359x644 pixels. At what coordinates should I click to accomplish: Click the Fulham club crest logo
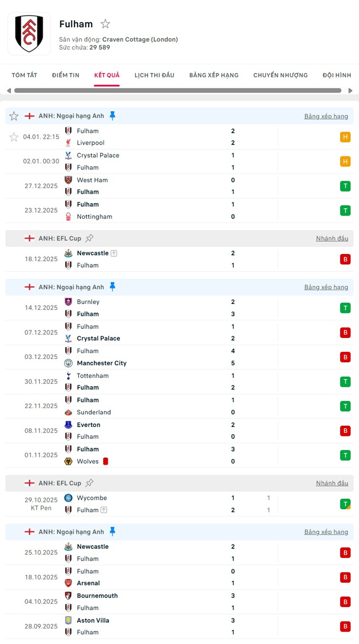[29, 34]
